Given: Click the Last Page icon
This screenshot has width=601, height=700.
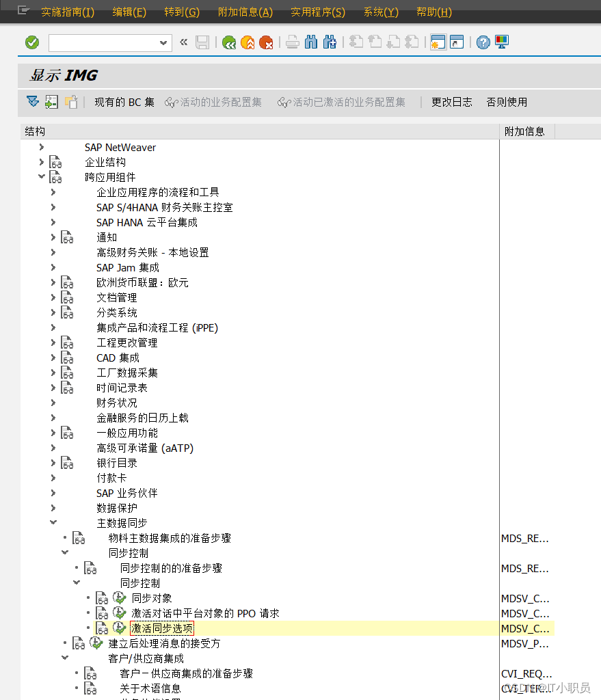Looking at the screenshot, I should (412, 42).
